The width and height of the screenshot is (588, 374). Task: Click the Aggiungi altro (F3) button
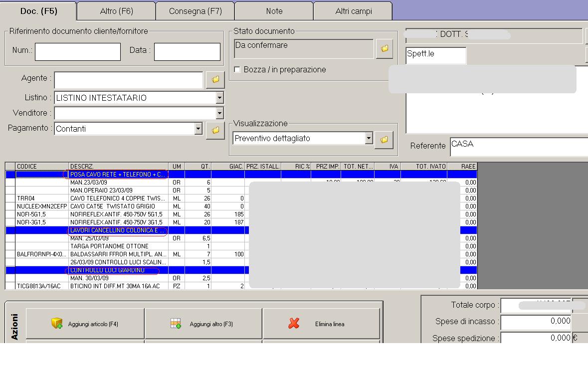(x=203, y=323)
